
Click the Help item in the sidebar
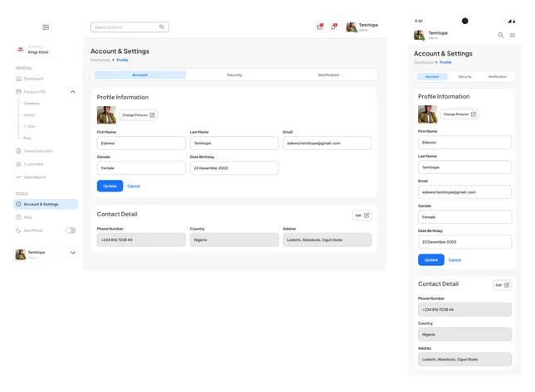(27, 217)
